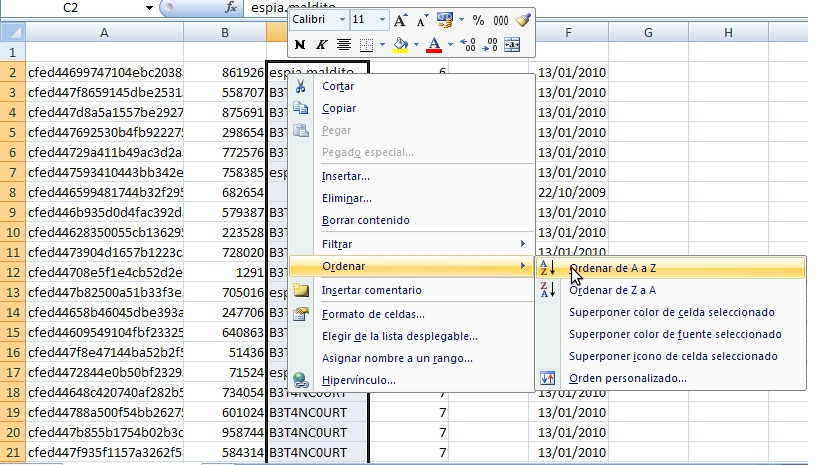Click the Select All corner button
Viewport: 815px width, 465px height.
coord(12,32)
